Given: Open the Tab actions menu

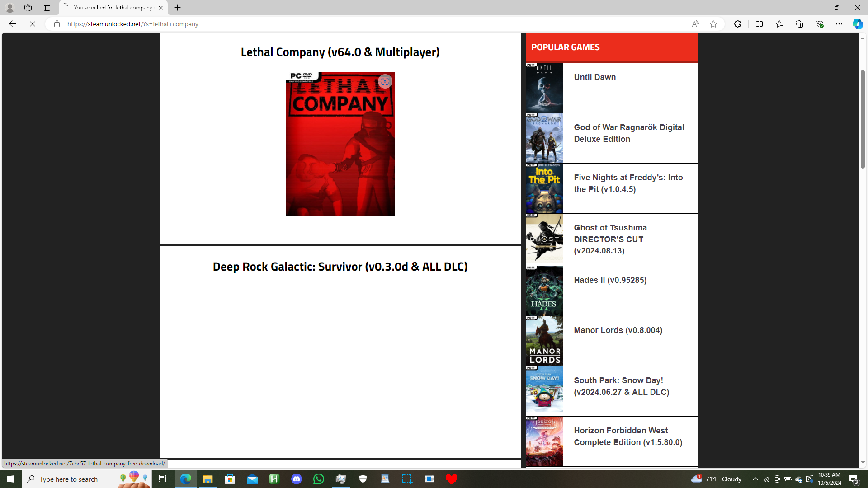Looking at the screenshot, I should pyautogui.click(x=47, y=8).
